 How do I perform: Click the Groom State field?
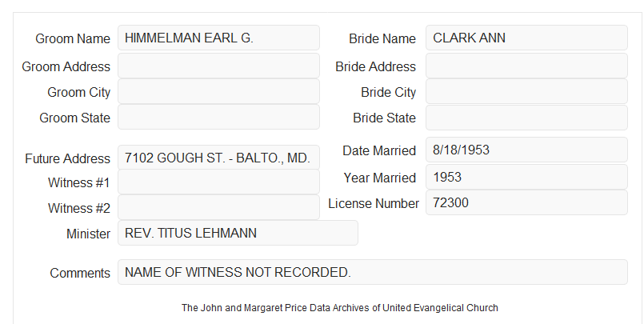click(x=218, y=117)
